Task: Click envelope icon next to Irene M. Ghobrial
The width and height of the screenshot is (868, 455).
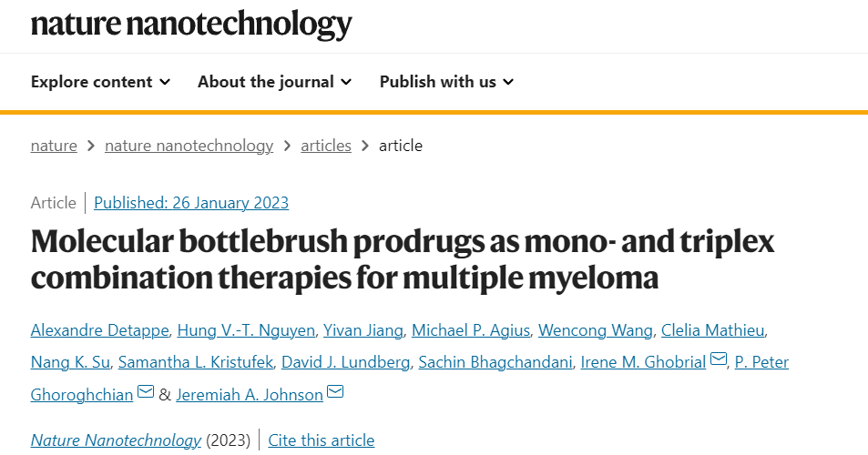Action: click(x=718, y=359)
